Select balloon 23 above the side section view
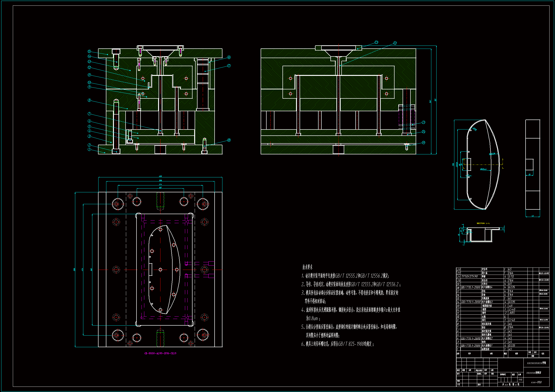The height and width of the screenshot is (392, 555). click(x=376, y=42)
